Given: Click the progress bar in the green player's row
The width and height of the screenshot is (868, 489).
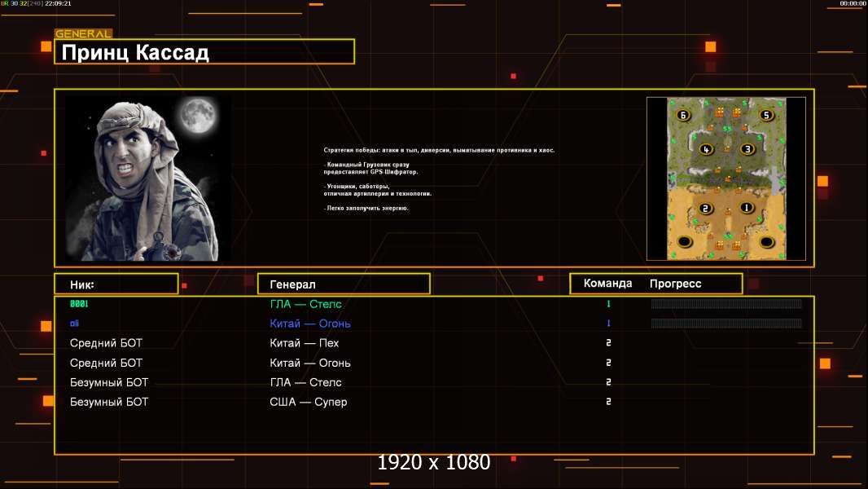Looking at the screenshot, I should click(726, 303).
